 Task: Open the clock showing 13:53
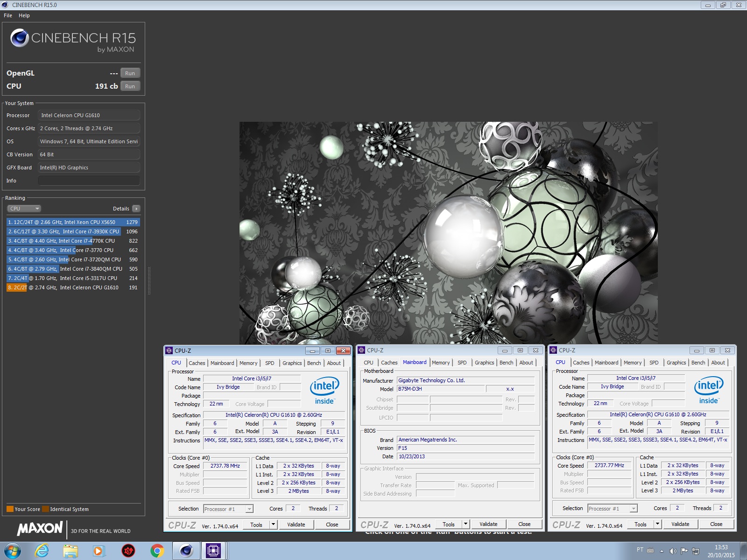point(721,547)
